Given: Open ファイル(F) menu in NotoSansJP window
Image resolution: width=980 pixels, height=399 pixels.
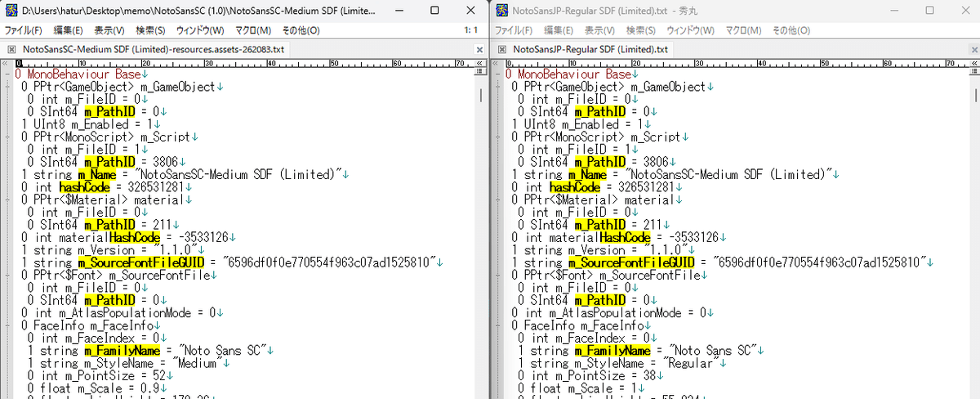Looking at the screenshot, I should point(514,30).
